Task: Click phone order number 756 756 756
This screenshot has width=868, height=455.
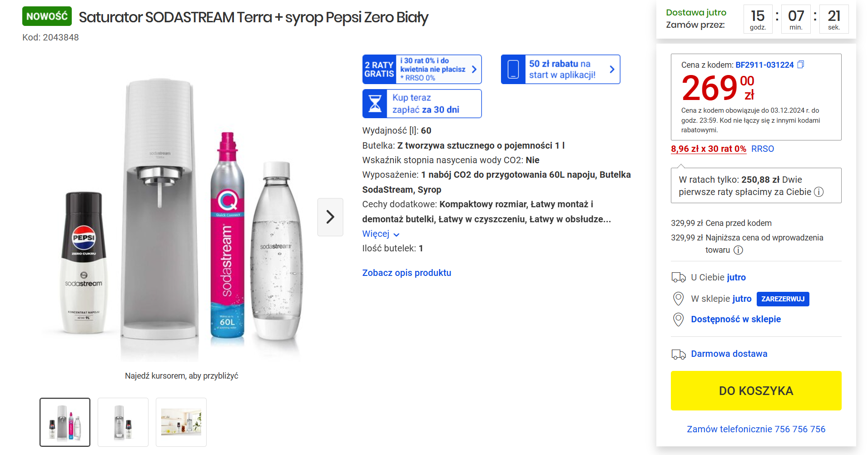Action: pyautogui.click(x=800, y=429)
